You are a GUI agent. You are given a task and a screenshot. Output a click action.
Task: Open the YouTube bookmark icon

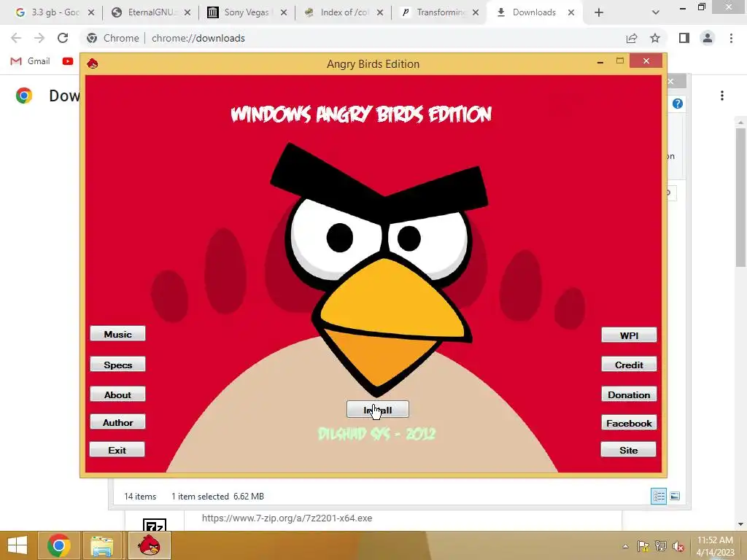(x=68, y=61)
